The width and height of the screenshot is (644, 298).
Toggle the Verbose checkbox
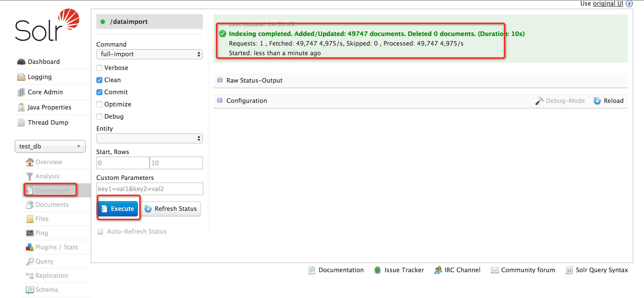[x=99, y=67]
